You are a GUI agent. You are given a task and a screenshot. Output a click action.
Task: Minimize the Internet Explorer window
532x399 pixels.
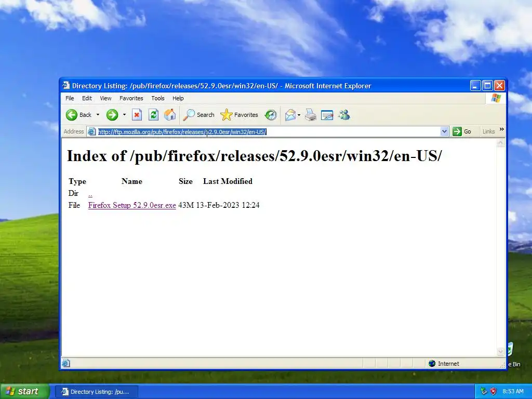coord(475,86)
